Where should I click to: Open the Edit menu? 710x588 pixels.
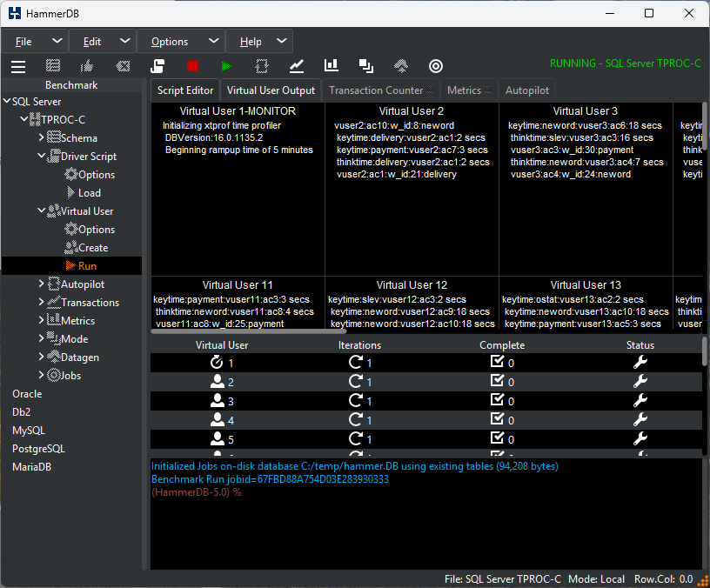pyautogui.click(x=103, y=42)
